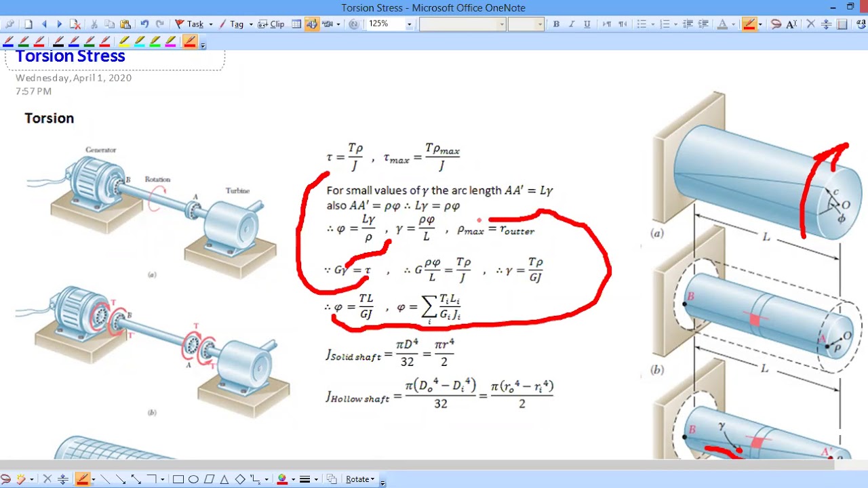Expand the Tag dropdown arrow

251,24
